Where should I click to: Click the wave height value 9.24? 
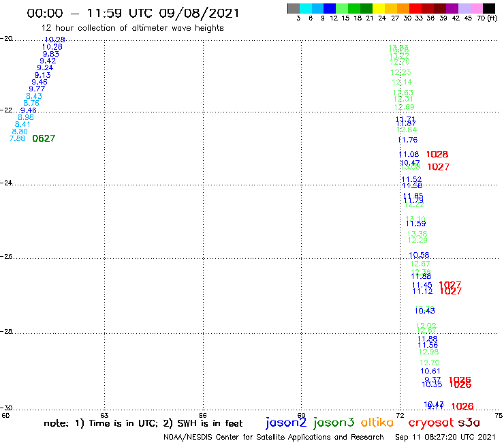[x=45, y=67]
